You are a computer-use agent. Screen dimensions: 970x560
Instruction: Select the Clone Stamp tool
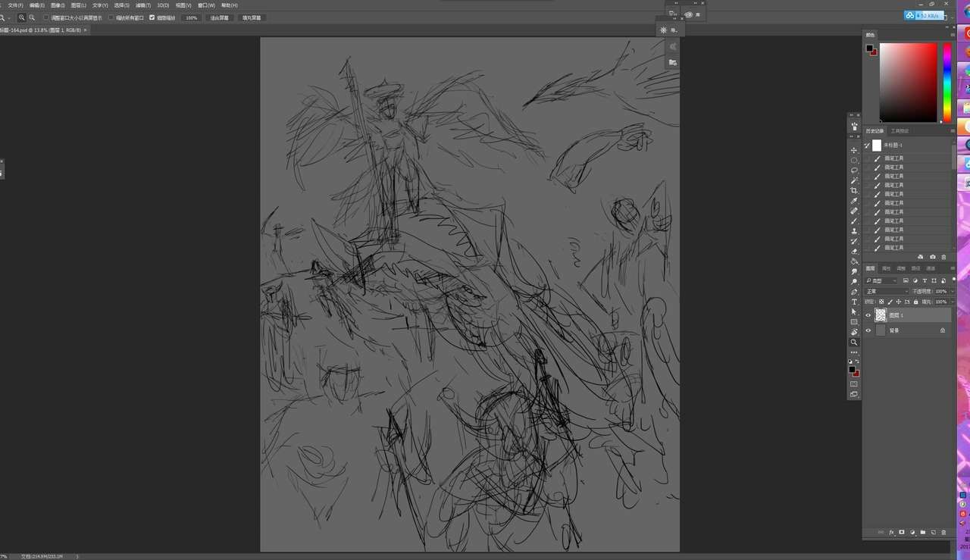[x=854, y=231]
